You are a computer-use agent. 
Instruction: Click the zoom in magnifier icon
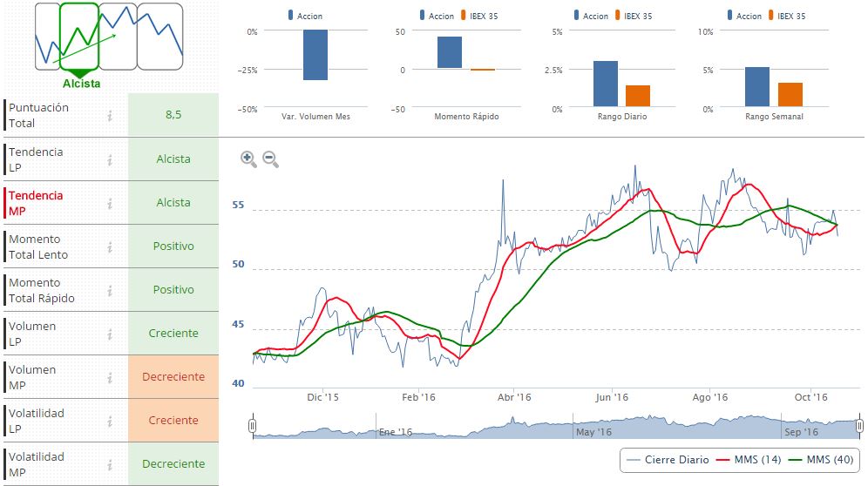coord(248,159)
